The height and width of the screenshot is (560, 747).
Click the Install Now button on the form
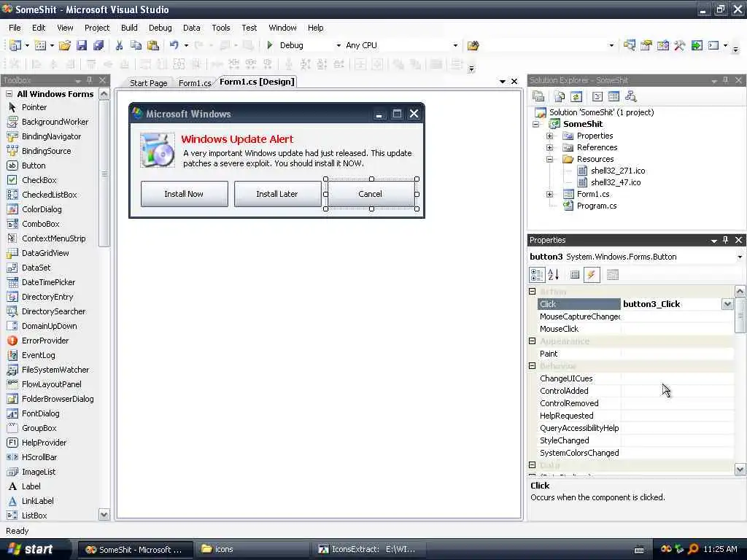185,194
